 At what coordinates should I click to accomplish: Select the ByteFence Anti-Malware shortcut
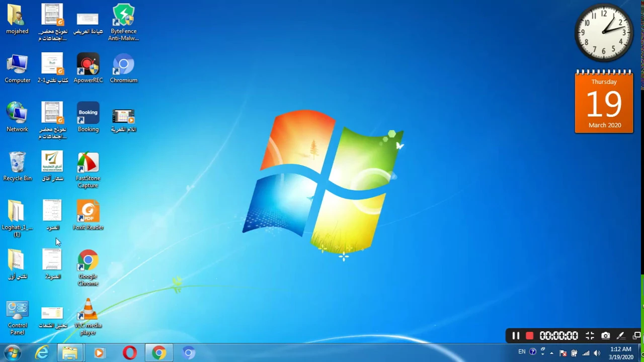tap(123, 23)
